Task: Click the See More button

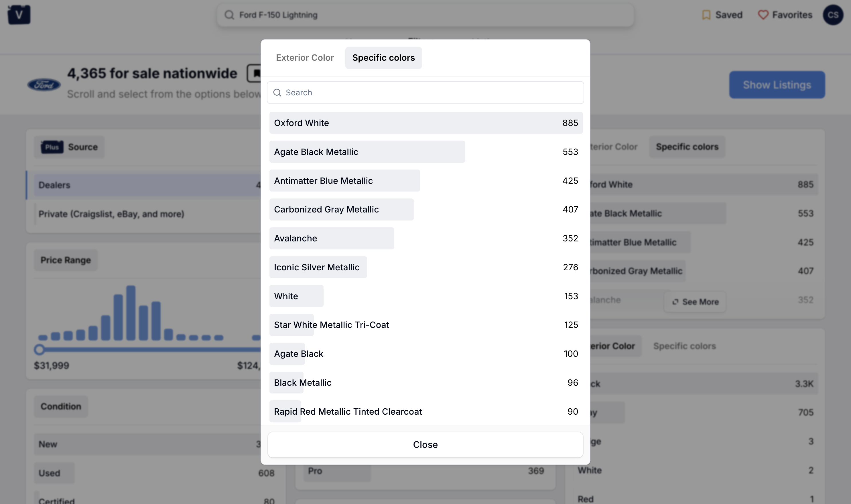Action: (695, 302)
